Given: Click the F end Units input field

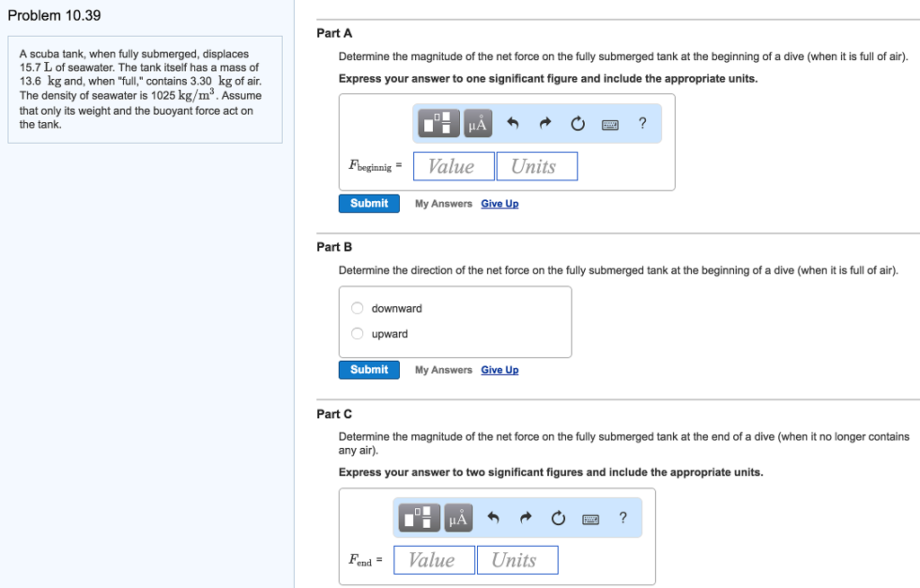Looking at the screenshot, I should [x=517, y=560].
